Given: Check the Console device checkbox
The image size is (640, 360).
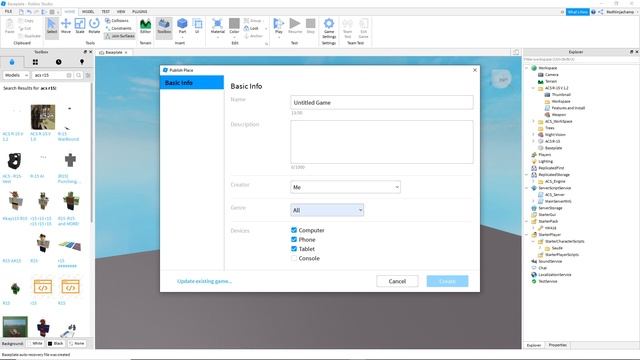Looking at the screenshot, I should point(294,258).
